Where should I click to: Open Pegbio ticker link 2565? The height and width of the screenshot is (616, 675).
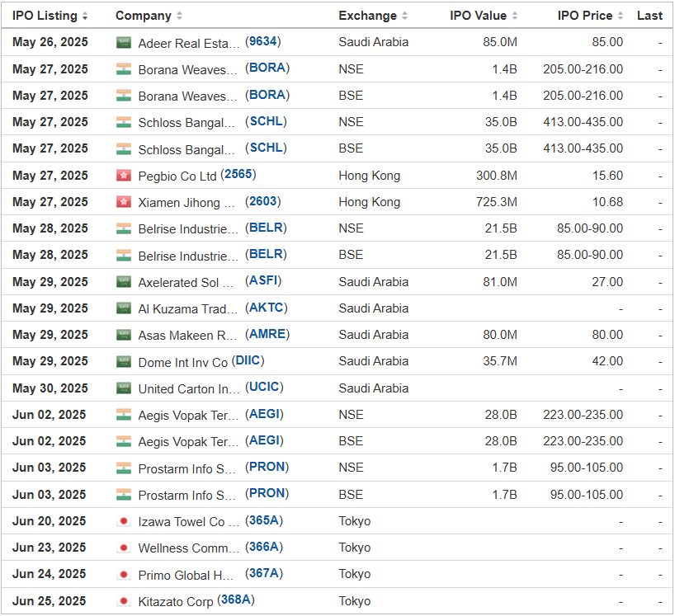238,174
